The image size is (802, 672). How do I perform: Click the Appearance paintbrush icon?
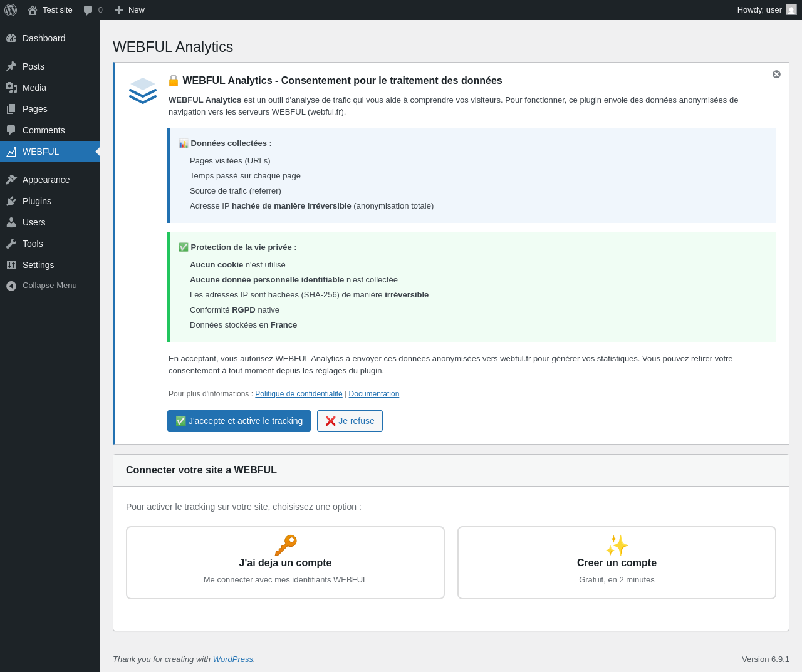(11, 180)
